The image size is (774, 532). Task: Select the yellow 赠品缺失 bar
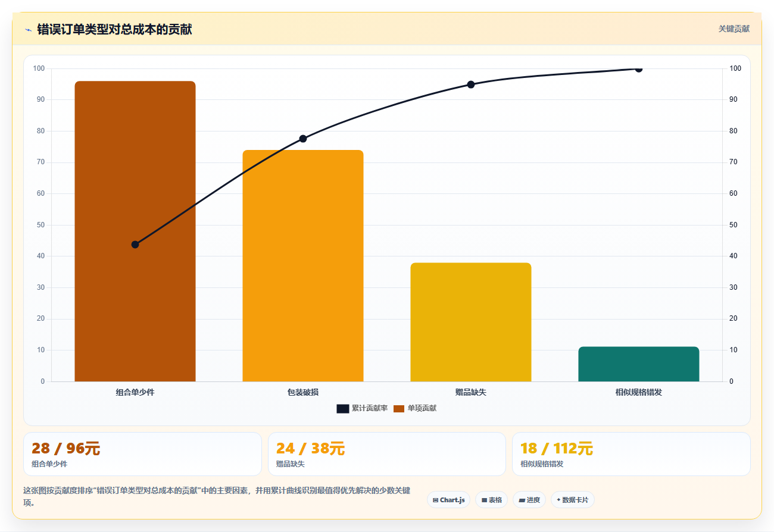471,322
